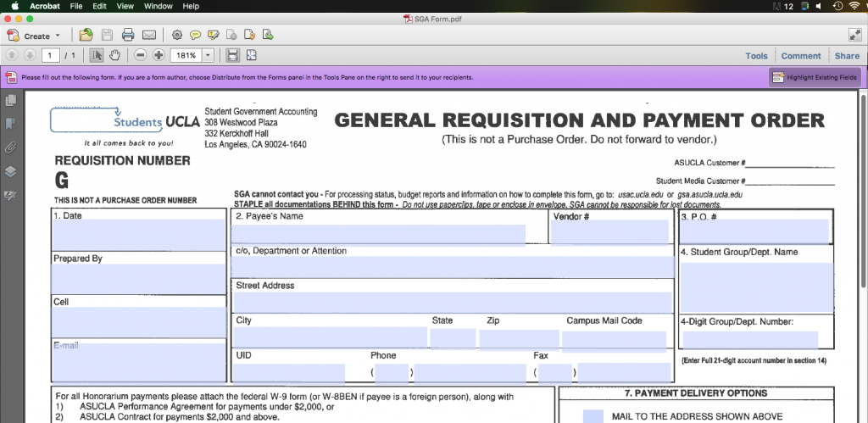Expand the zoom level dropdown arrow

209,55
